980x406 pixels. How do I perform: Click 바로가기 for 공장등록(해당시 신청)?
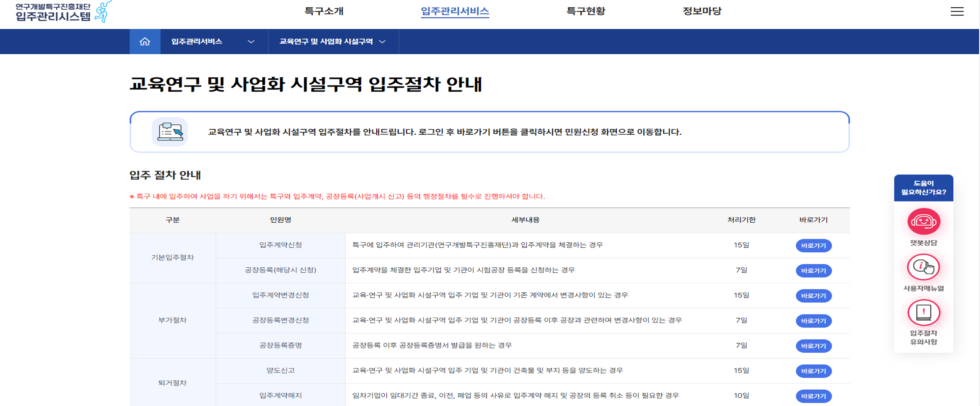point(813,271)
